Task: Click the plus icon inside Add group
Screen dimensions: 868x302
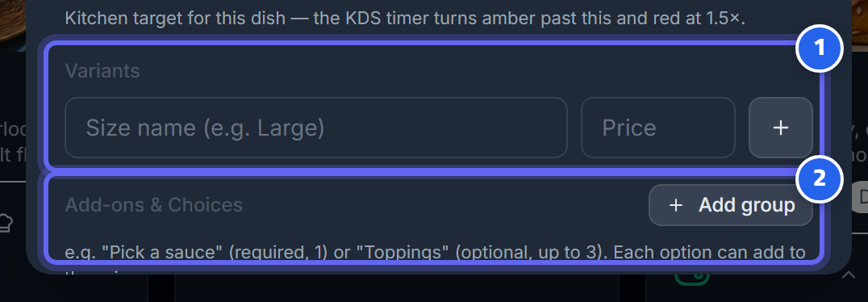Action: click(675, 205)
